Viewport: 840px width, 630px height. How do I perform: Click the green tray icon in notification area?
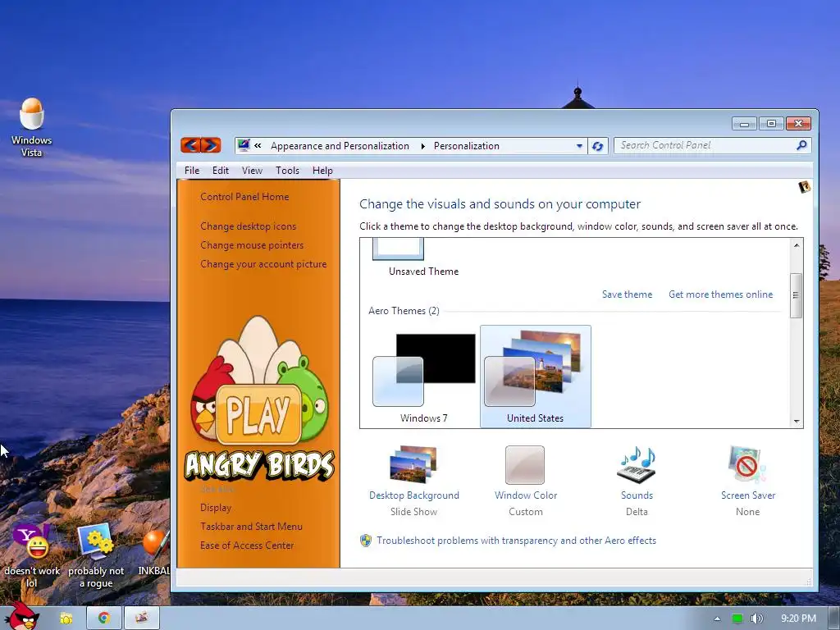pos(737,619)
